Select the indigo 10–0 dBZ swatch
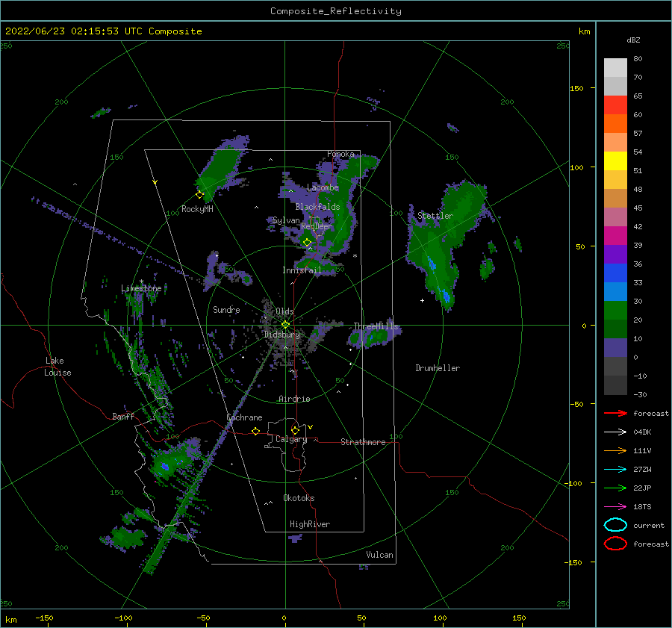The width and height of the screenshot is (672, 628). 615,348
